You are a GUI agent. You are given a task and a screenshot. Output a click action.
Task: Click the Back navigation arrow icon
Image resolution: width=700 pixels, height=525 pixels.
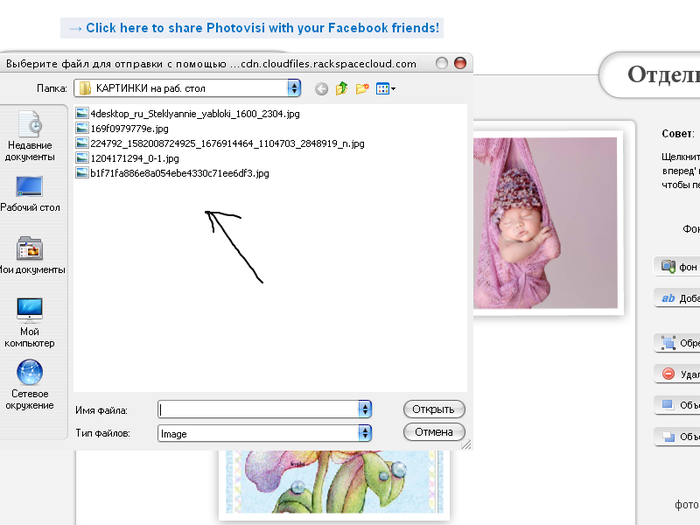321,89
